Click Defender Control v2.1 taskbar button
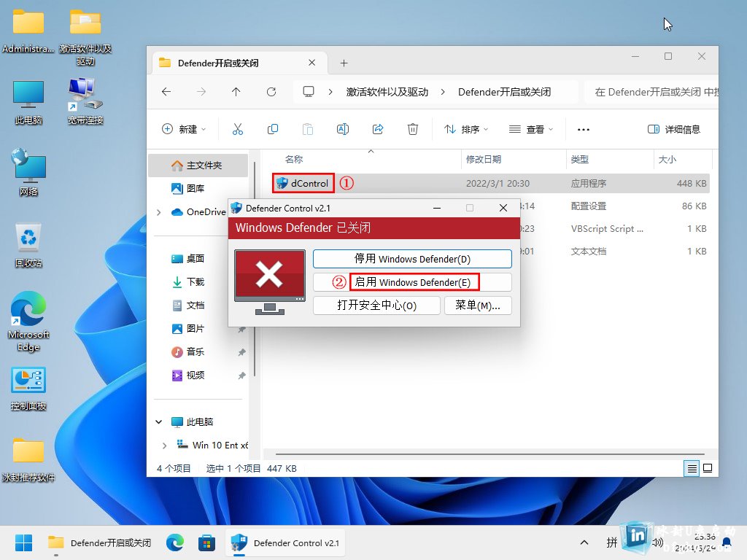This screenshot has height=560, width=747. [x=285, y=542]
